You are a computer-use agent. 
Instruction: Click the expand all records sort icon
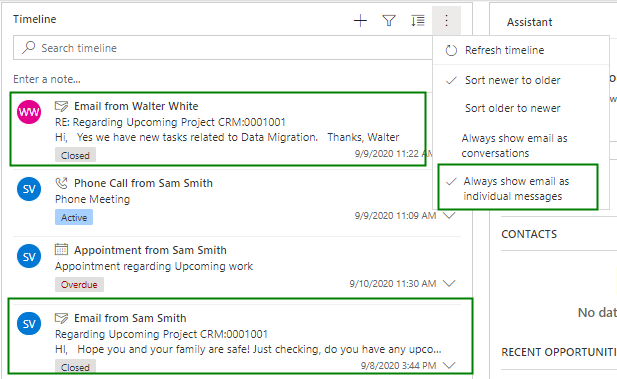click(x=417, y=20)
